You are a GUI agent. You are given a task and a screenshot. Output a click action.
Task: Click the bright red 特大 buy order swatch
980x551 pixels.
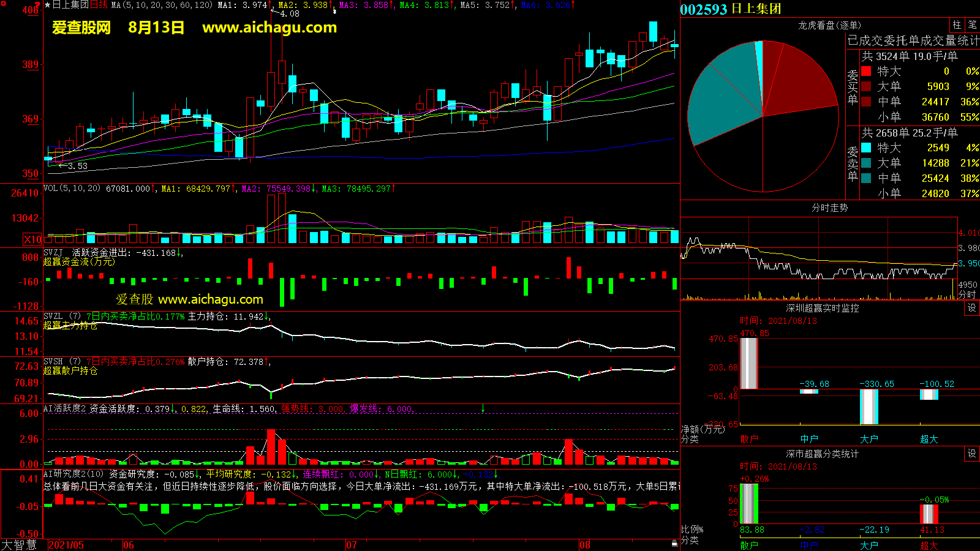[x=866, y=71]
